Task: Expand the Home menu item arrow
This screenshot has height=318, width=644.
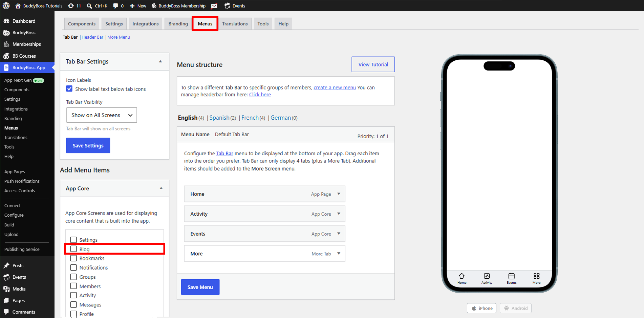Action: [x=339, y=194]
